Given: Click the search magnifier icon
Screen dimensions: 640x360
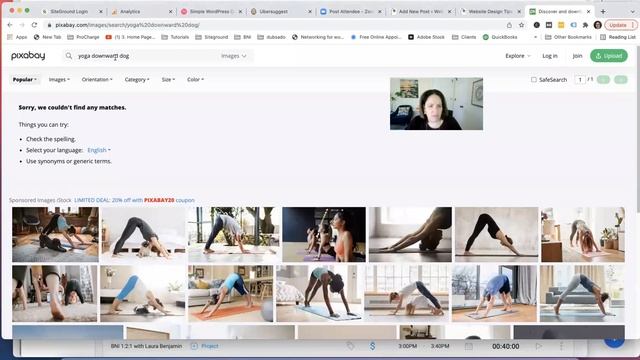Looking at the screenshot, I should coord(69,56).
